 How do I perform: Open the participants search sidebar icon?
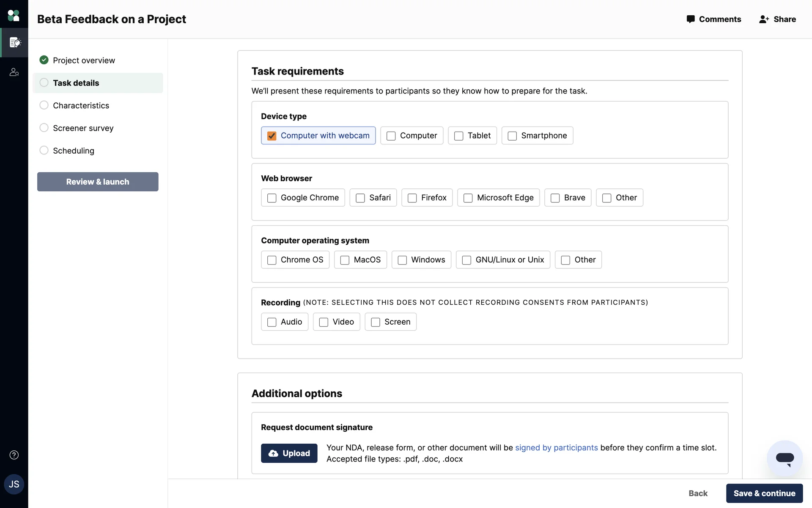(14, 72)
